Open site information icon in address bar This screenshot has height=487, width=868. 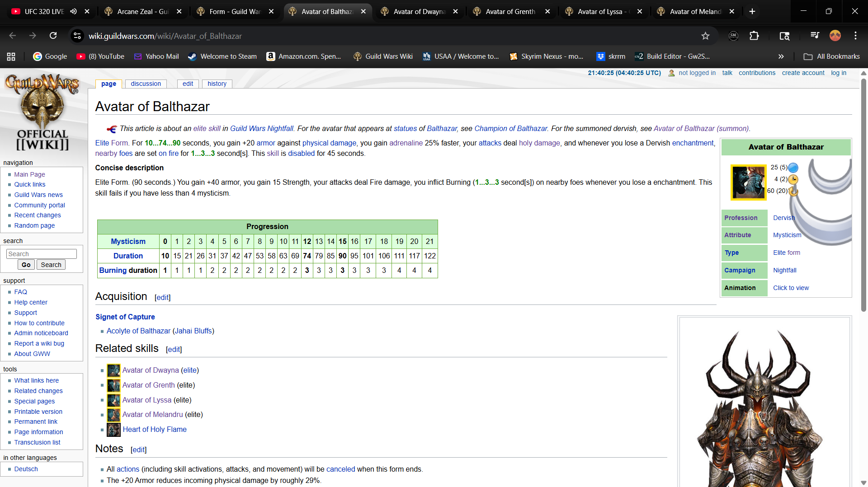click(x=77, y=36)
